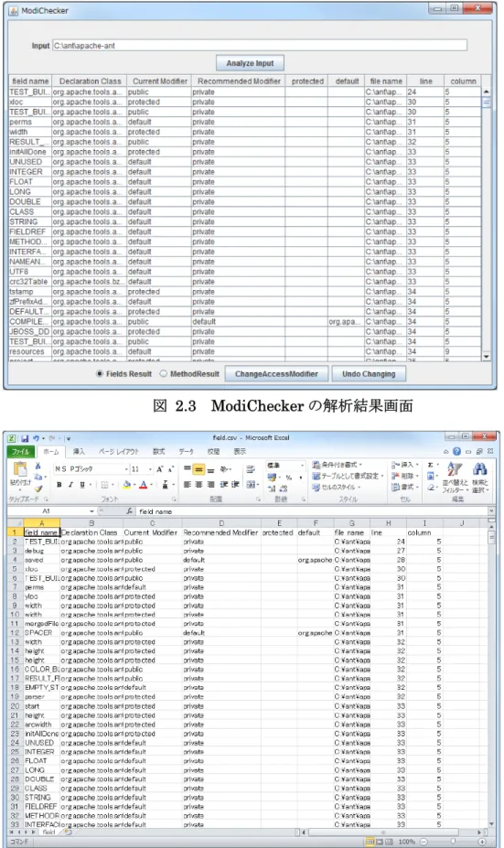Click the ModiChecker Input path field
The height and width of the screenshot is (848, 504).
point(260,46)
